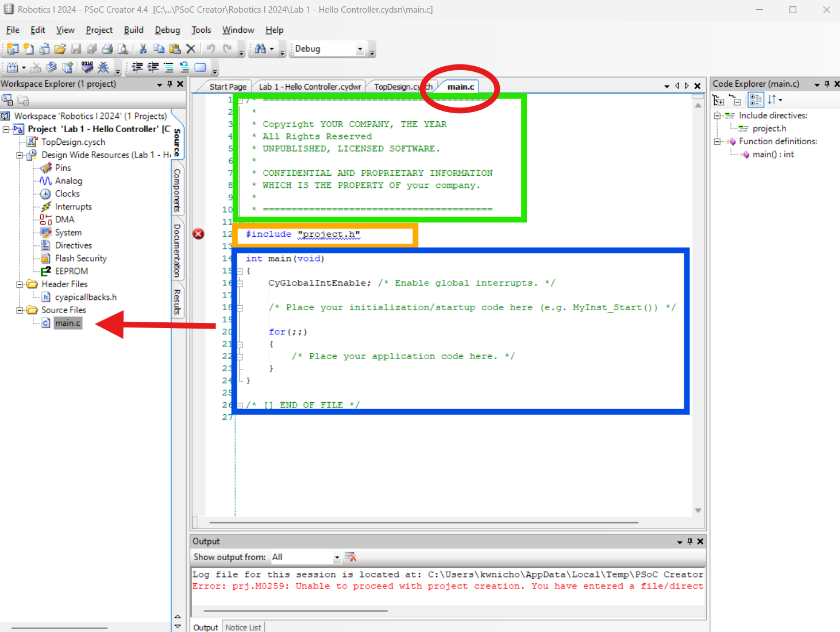Pin the Code Explorer panel

pyautogui.click(x=827, y=84)
